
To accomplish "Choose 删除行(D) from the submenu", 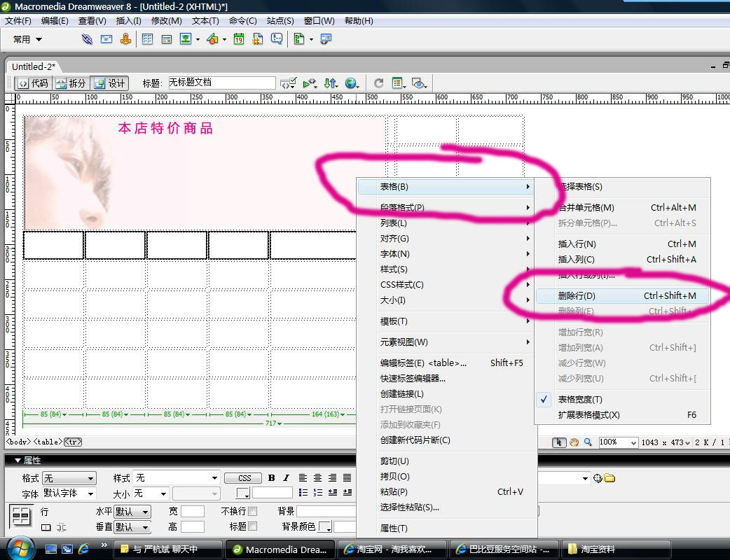I will [622, 296].
